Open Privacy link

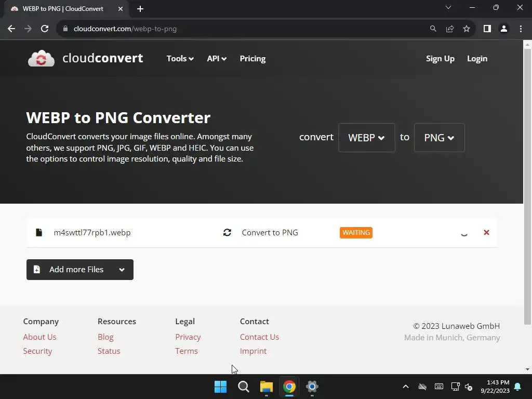coord(188,337)
